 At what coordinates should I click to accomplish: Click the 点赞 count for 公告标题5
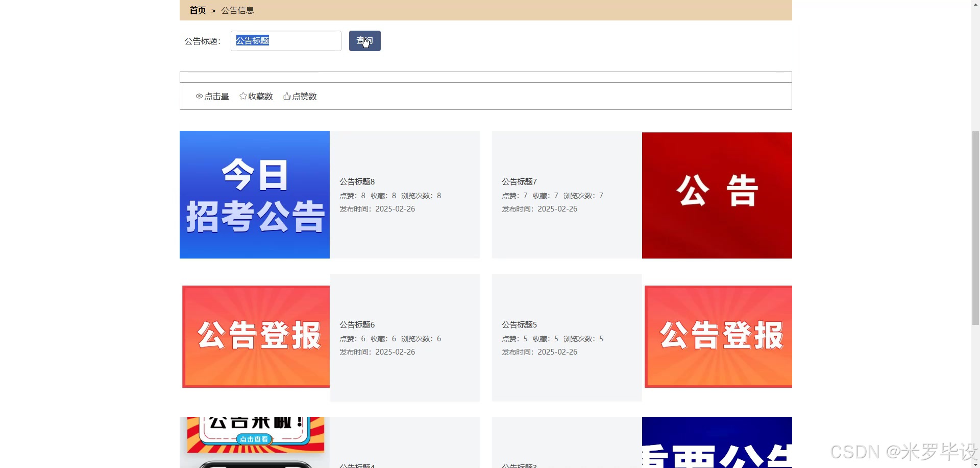point(515,339)
